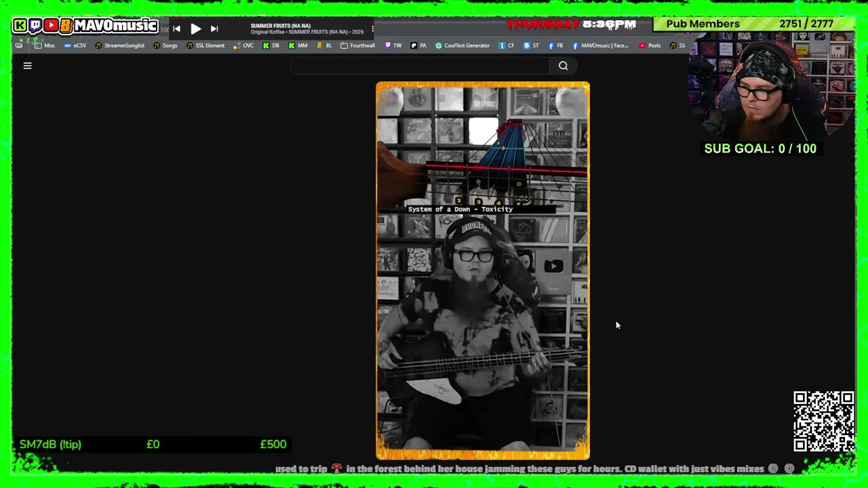Viewport: 868px width, 488px height.
Task: Skip to next track in media popup
Action: point(214,28)
